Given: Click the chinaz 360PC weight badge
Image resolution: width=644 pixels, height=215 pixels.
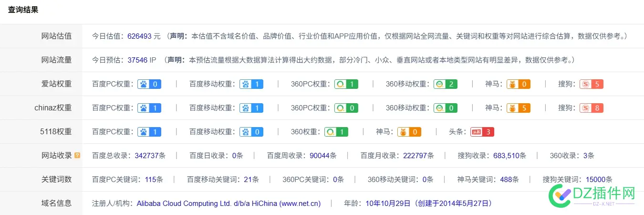Looking at the screenshot, I should coord(346,108).
